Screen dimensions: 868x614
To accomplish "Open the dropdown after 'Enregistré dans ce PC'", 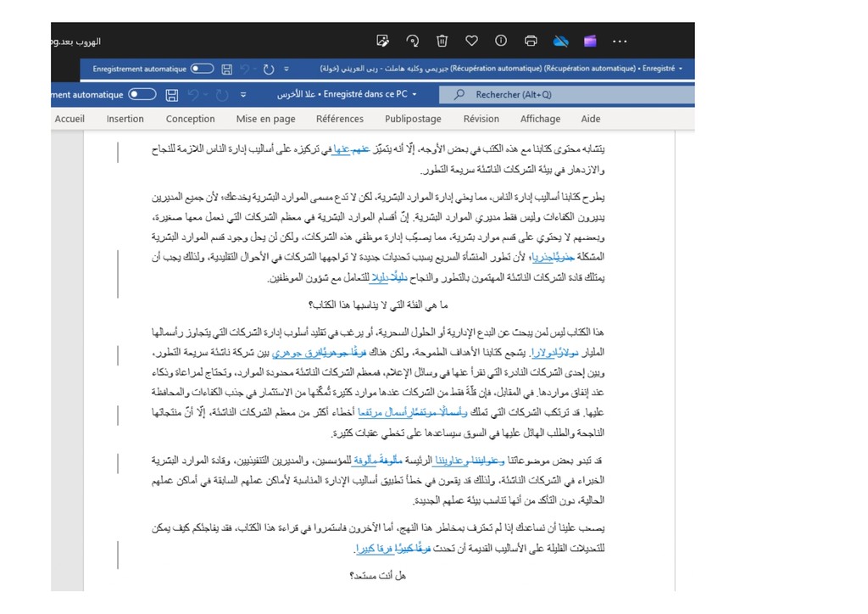I will tap(414, 95).
